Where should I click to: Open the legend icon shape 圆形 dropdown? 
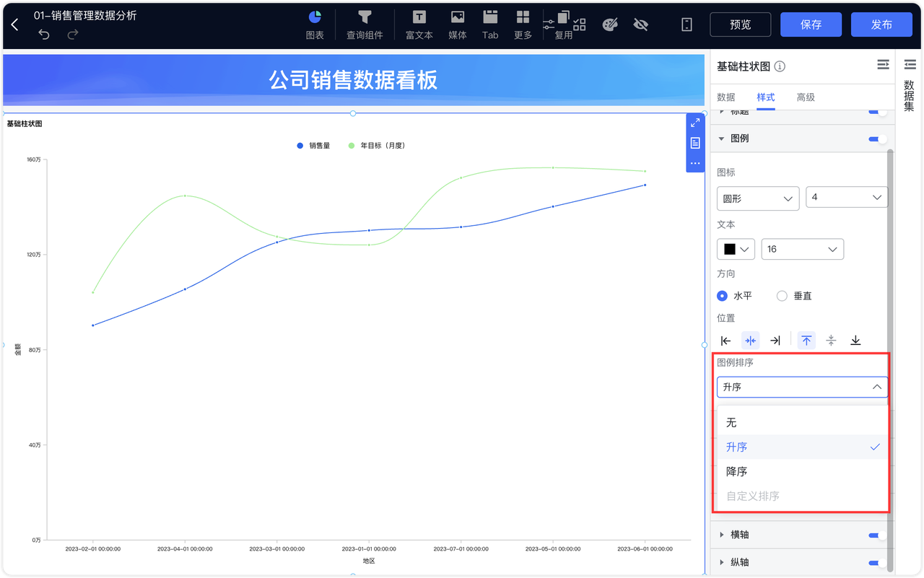tap(757, 196)
